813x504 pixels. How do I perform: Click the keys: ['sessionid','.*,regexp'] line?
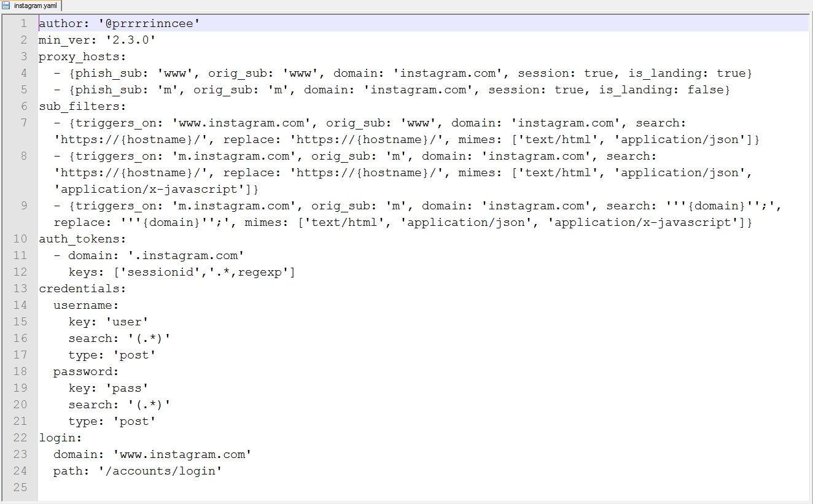(182, 272)
